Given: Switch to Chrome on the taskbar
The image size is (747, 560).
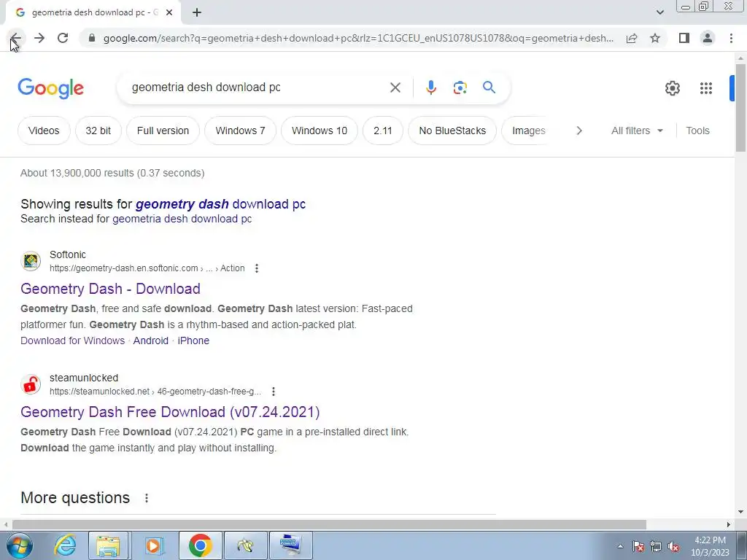Looking at the screenshot, I should click(200, 545).
